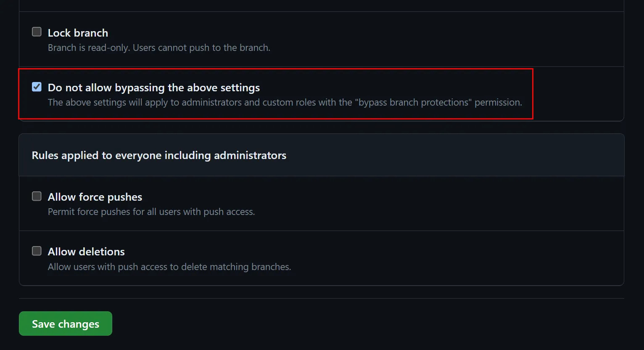The image size is (644, 350).
Task: Check the Allow deletions checkbox
Action: point(37,251)
